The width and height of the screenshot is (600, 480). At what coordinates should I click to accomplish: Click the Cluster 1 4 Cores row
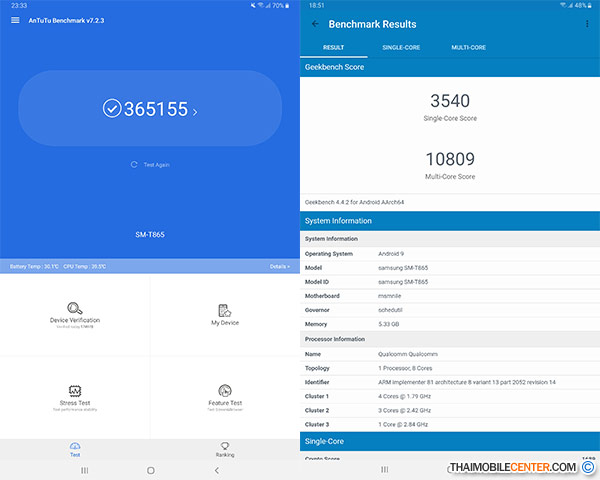tap(450, 396)
